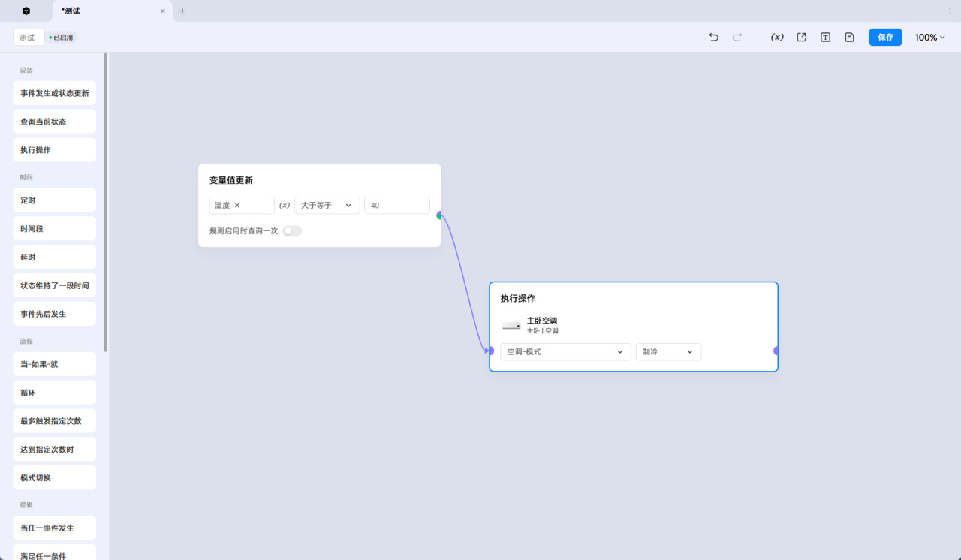Add 时间段 node
This screenshot has height=560, width=961.
coord(55,229)
